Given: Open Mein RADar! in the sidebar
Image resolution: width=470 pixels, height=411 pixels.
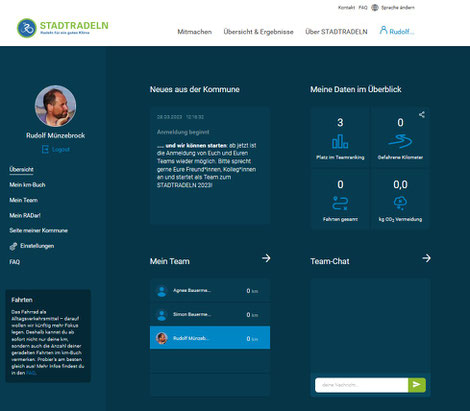Looking at the screenshot, I should coord(25,215).
